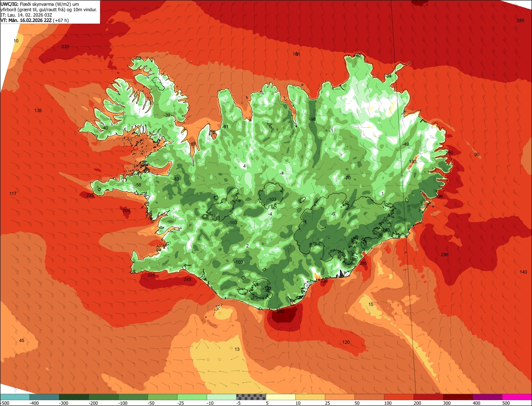Select the -200 to -100 legend swatch
Screen dimensions: 532x406
click(x=103, y=397)
